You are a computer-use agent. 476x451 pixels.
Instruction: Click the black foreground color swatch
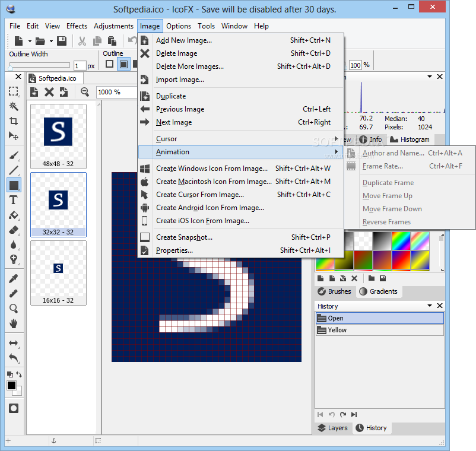11,386
